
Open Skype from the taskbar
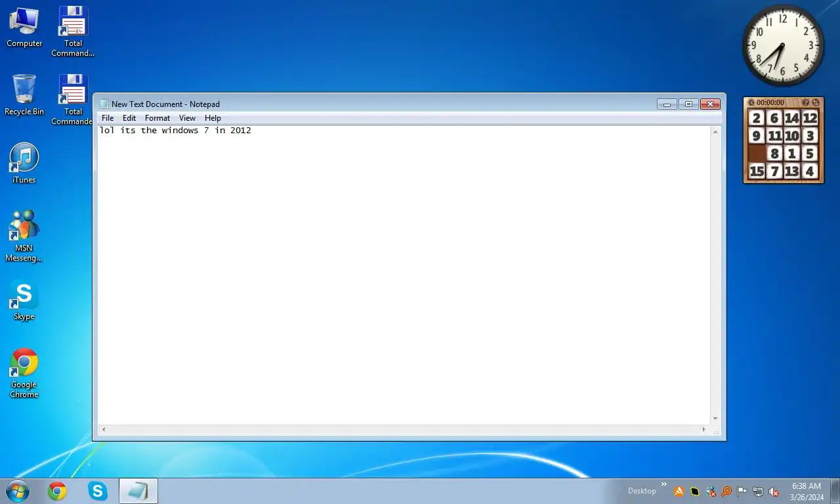pos(98,491)
